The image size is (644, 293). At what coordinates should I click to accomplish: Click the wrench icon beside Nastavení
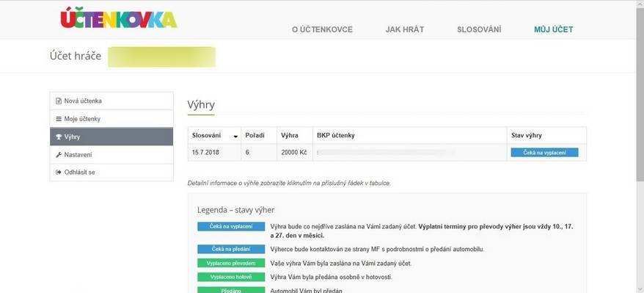(59, 155)
